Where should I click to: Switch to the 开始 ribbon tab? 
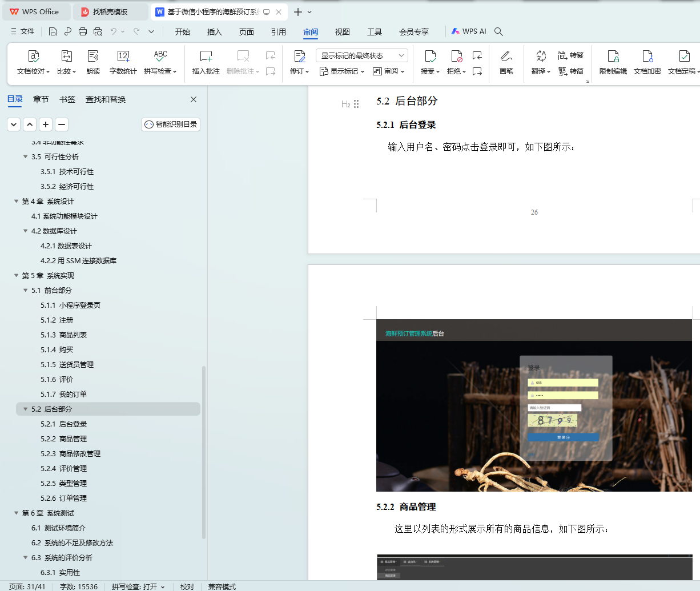[x=183, y=31]
